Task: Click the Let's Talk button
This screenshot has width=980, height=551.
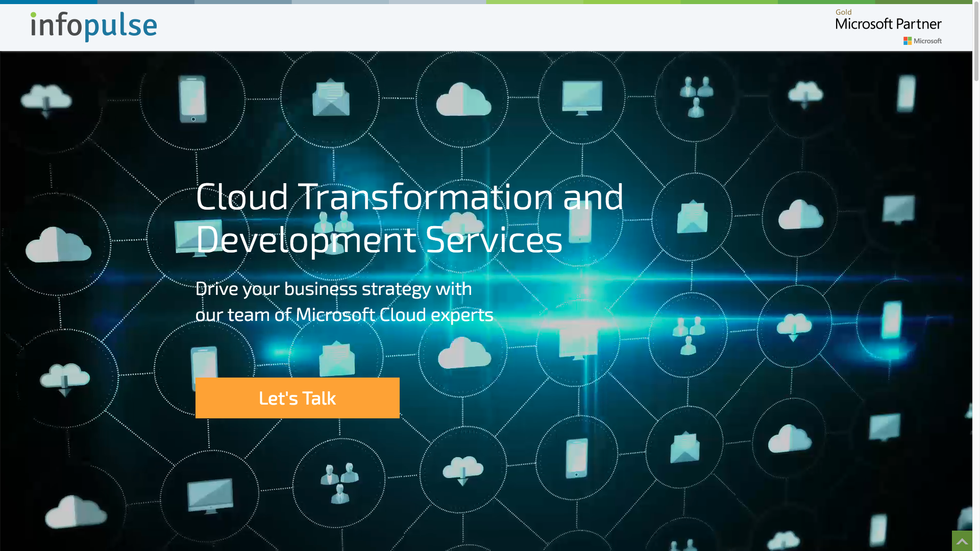Action: point(297,398)
